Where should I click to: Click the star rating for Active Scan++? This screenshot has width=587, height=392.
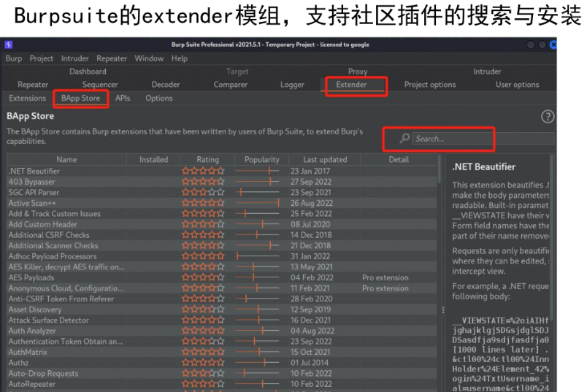point(203,203)
